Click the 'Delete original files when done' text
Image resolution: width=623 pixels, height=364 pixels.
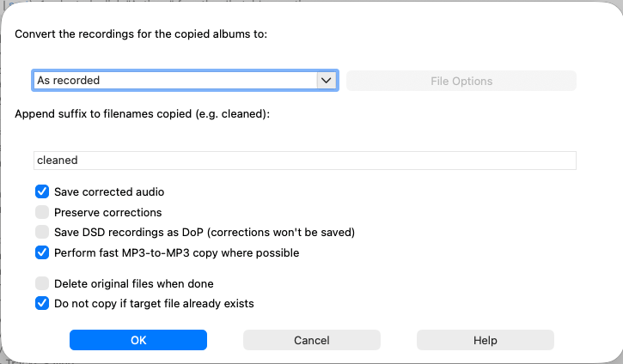[133, 283]
